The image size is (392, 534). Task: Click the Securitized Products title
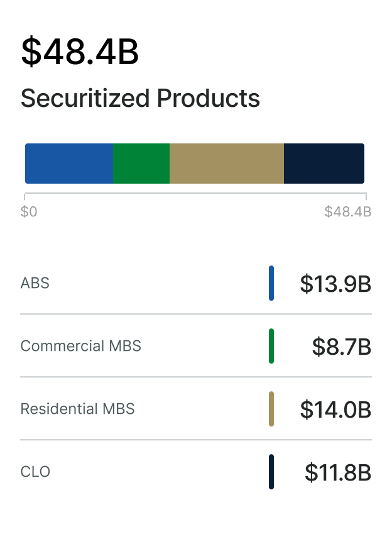click(x=140, y=99)
